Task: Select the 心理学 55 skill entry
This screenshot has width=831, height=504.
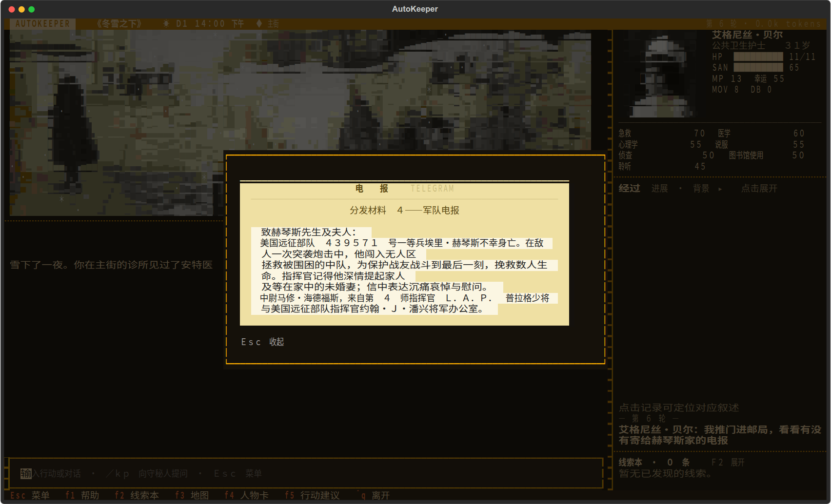Action: 660,144
